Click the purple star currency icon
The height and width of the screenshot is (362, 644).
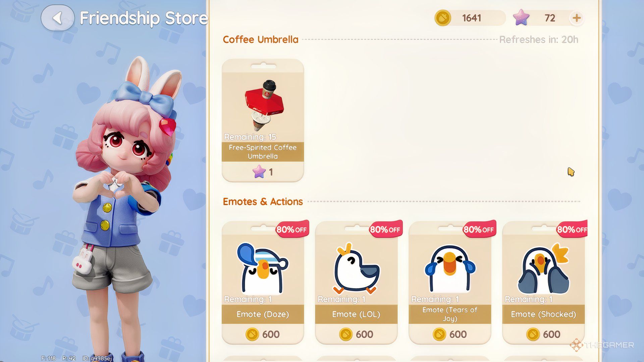521,18
